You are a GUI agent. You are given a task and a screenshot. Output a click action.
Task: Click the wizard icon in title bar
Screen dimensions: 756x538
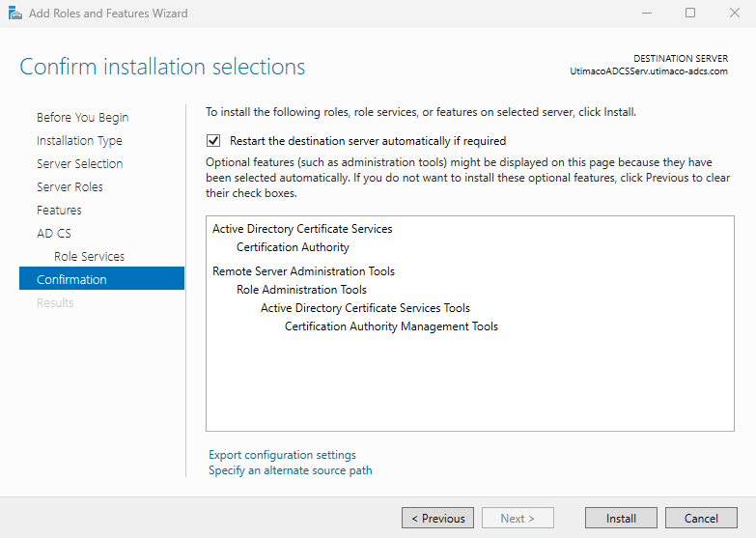13,14
